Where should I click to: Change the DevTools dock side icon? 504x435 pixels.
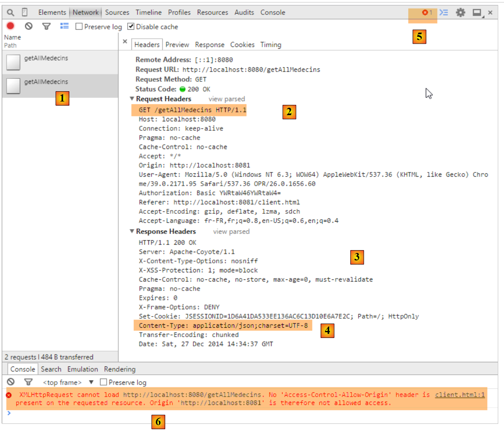(477, 13)
